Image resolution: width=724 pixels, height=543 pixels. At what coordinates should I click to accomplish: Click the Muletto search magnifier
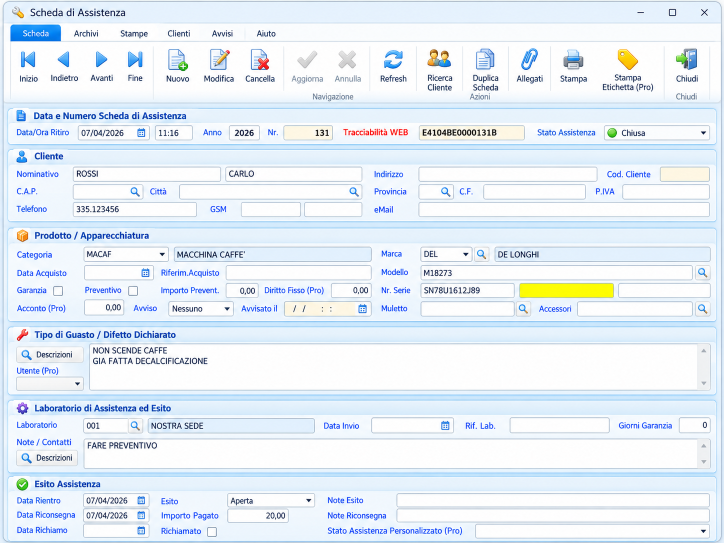click(x=523, y=309)
